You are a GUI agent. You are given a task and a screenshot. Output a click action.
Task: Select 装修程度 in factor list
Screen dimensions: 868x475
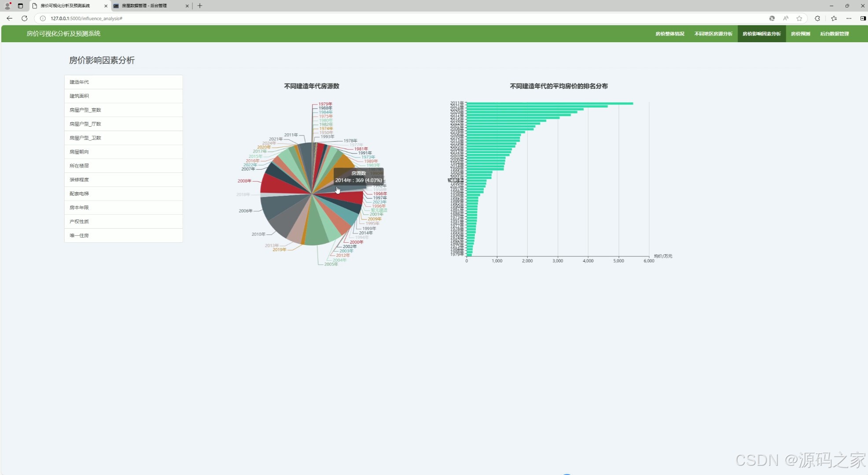coord(79,179)
